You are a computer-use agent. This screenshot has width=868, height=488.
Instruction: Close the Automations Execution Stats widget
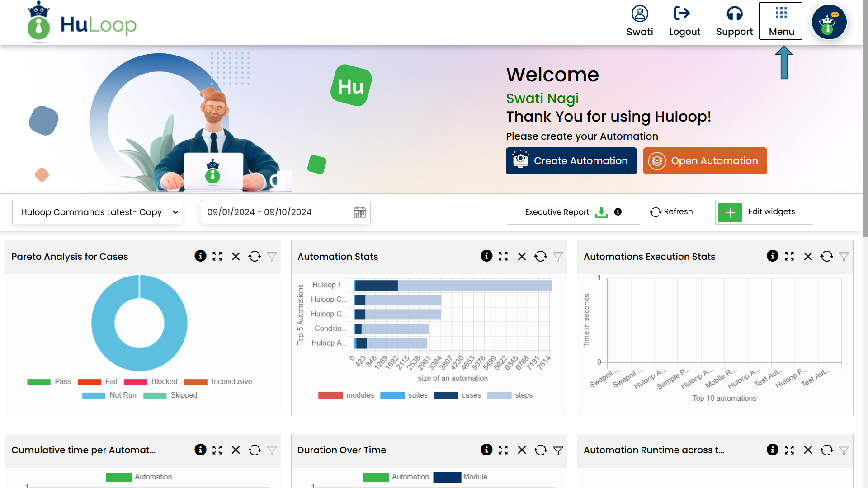(808, 256)
